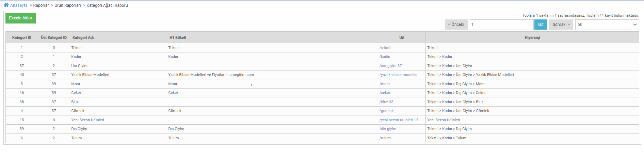The height and width of the screenshot is (157, 644).
Task: Open the /ceket URL link
Action: (x=385, y=93)
